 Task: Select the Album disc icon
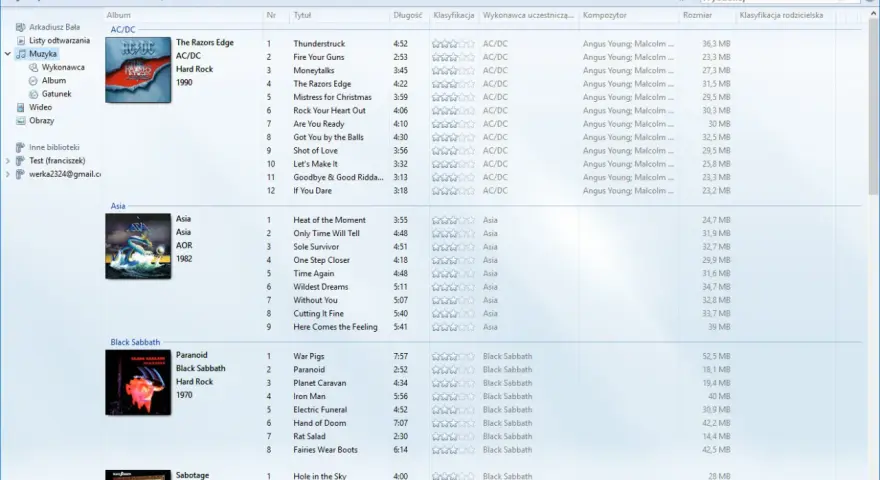click(x=34, y=81)
